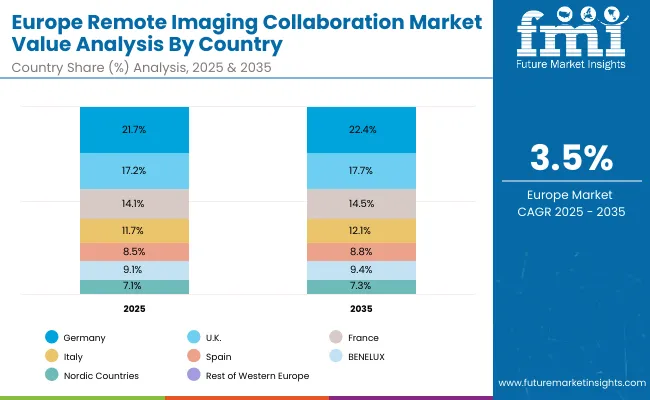Click the 14.5% segment in 2035 bar
The width and height of the screenshot is (650, 400).
pos(361,204)
